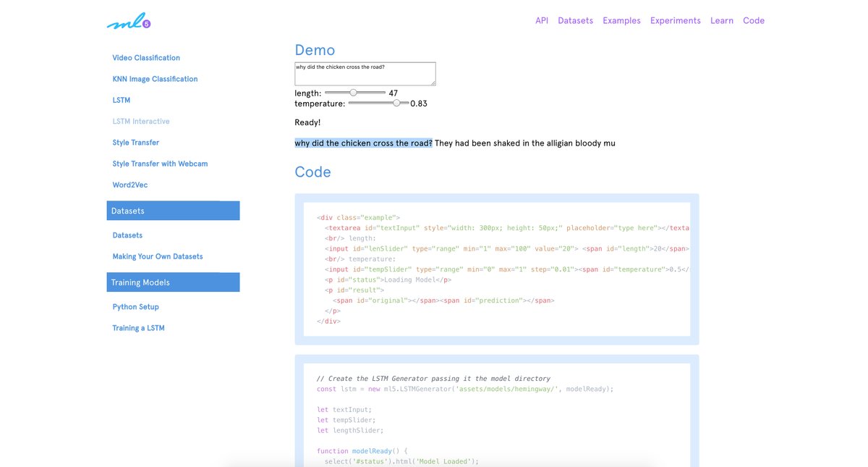Click the blue Datasets section header in sidebar
The height and width of the screenshot is (467, 868).
click(x=173, y=211)
